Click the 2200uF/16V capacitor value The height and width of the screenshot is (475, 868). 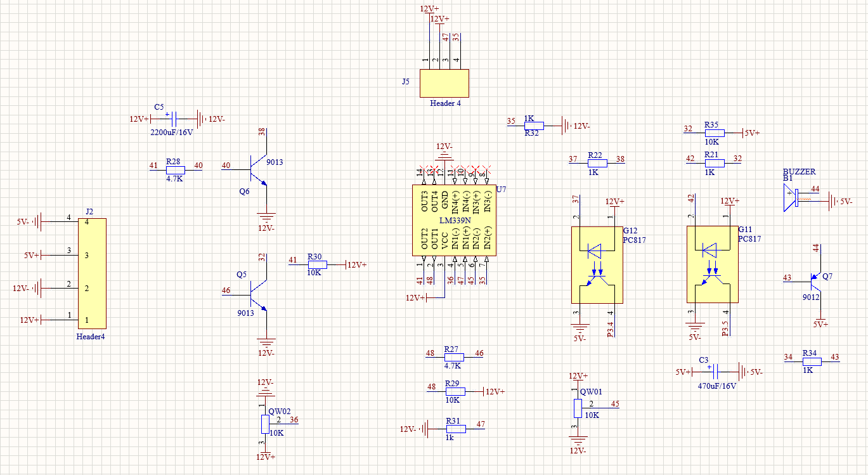coord(171,133)
